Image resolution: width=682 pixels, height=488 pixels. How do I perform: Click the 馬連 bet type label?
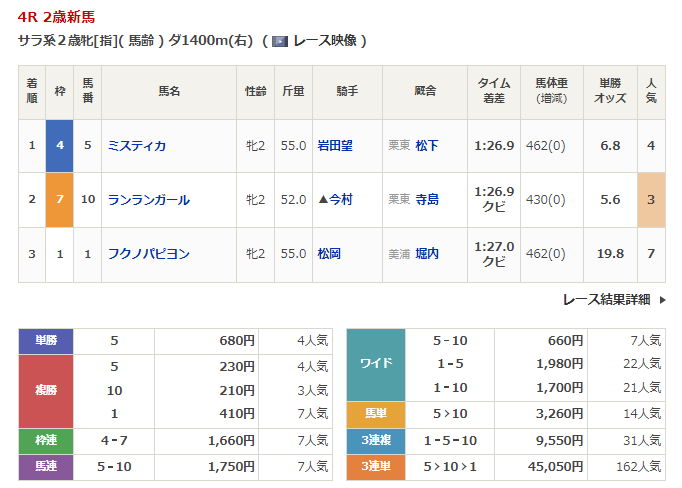click(x=46, y=467)
